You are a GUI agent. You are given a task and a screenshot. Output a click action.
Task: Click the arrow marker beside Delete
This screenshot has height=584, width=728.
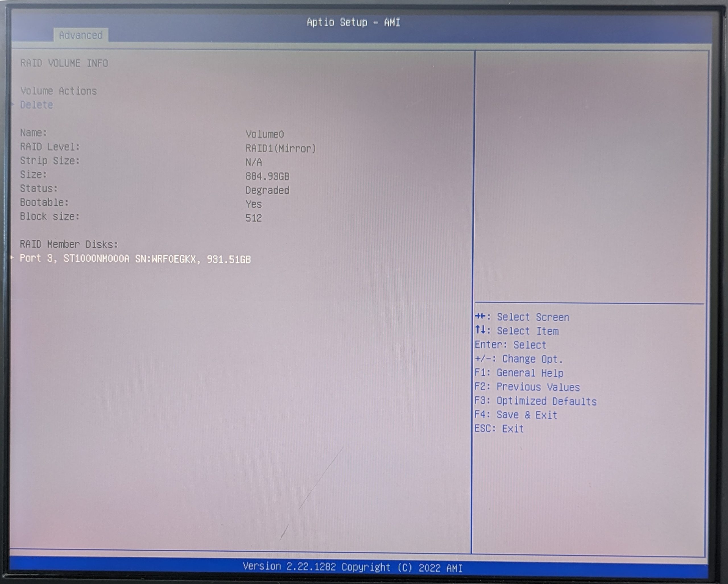13,105
